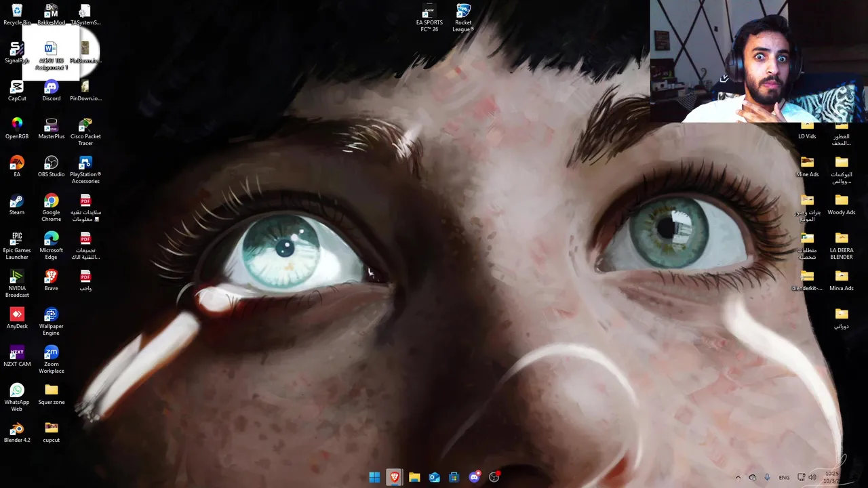This screenshot has width=868, height=488.
Task: Open the volume speaker tray icon
Action: click(x=812, y=477)
